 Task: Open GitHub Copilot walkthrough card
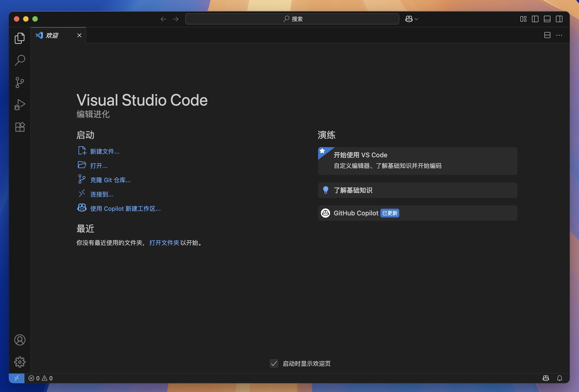[x=418, y=213]
